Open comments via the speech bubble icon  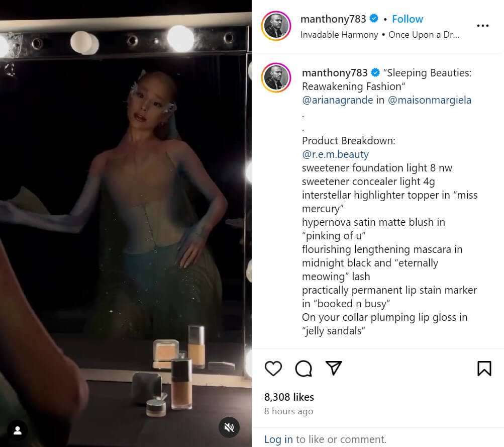tap(304, 369)
